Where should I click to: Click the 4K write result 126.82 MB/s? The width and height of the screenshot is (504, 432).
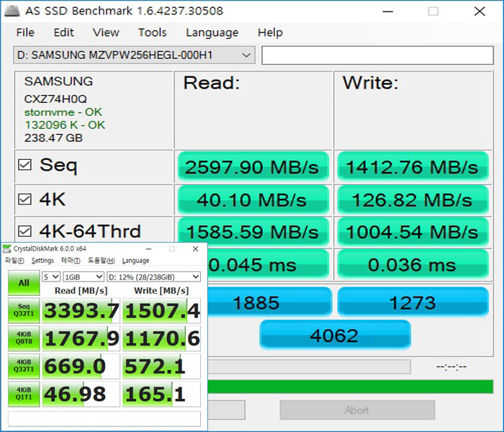[x=413, y=199]
